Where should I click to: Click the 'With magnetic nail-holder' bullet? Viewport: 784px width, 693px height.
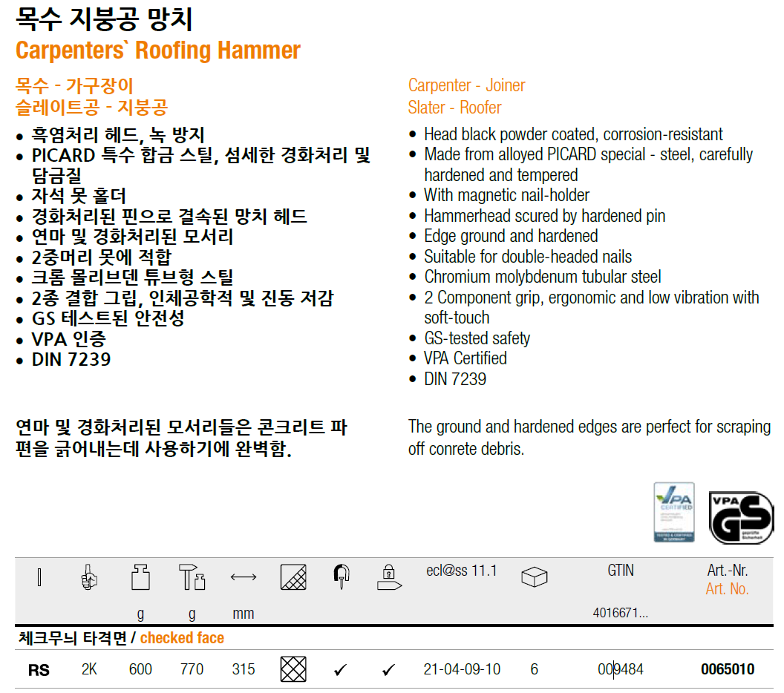506,195
